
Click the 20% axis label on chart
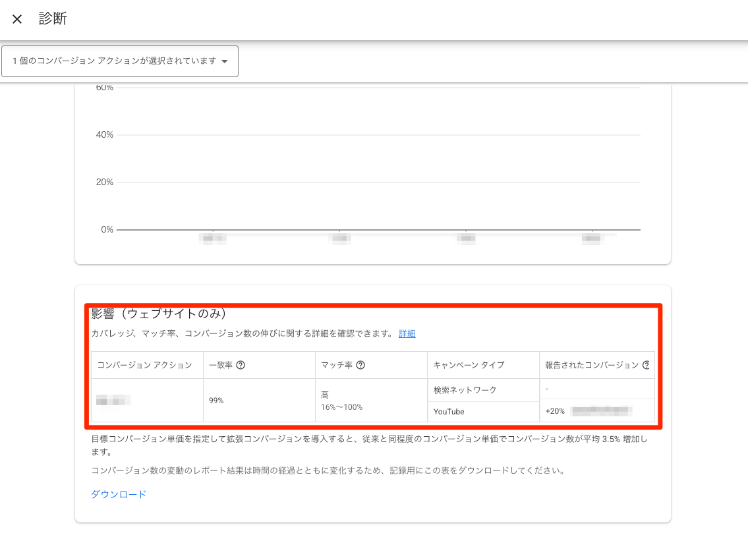(x=105, y=182)
